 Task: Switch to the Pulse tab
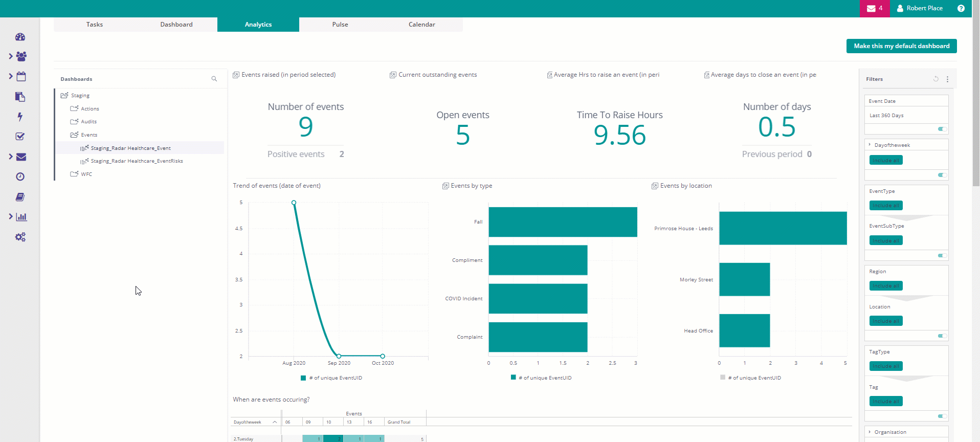pos(340,25)
